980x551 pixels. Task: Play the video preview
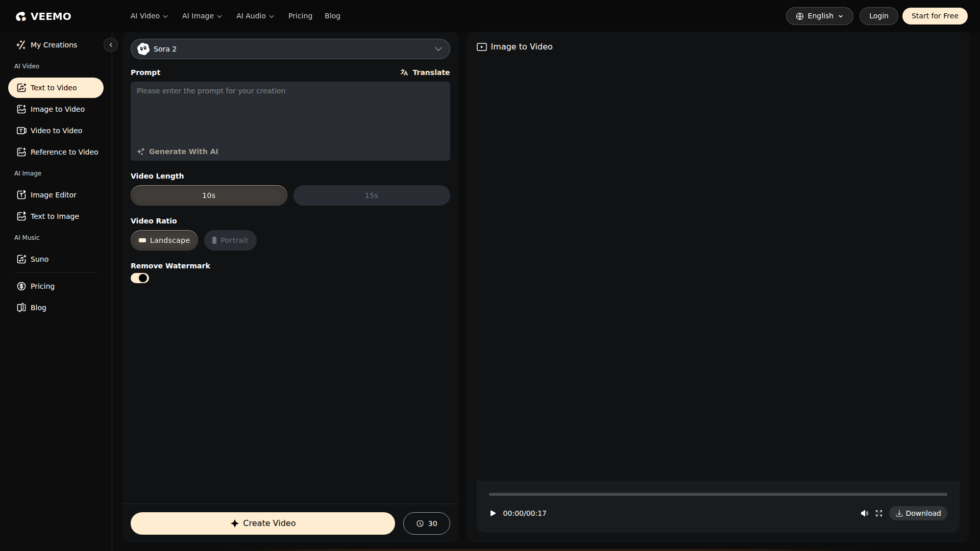[493, 513]
